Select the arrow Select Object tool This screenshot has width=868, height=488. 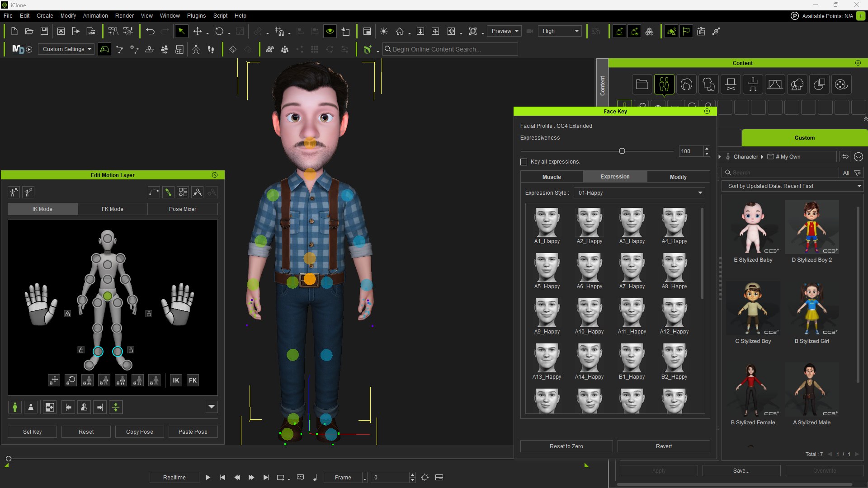click(x=181, y=31)
